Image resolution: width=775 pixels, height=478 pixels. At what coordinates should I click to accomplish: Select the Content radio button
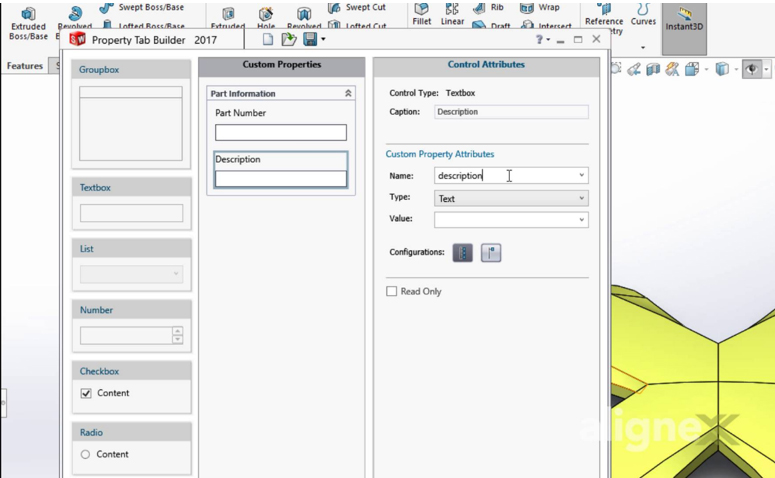tap(86, 455)
